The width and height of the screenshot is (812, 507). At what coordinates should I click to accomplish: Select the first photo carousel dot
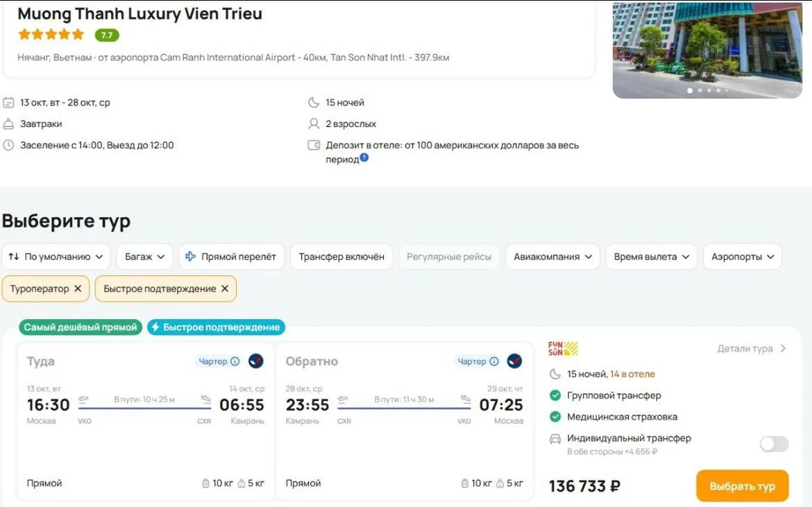(x=690, y=91)
